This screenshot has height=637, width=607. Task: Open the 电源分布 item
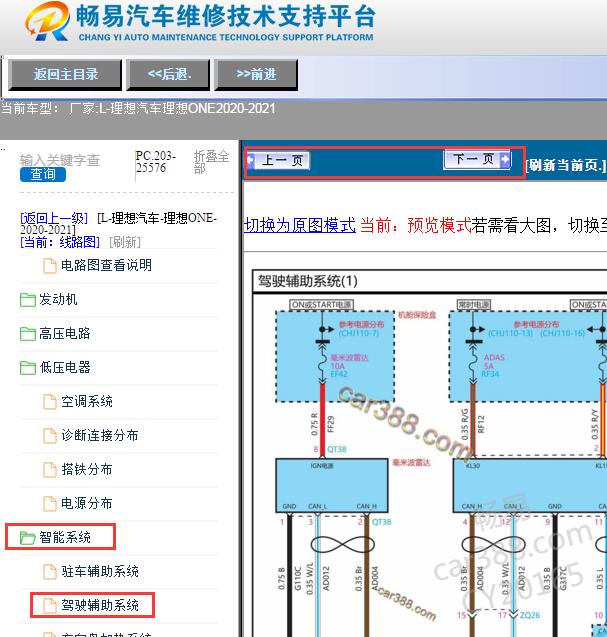pyautogui.click(x=87, y=503)
